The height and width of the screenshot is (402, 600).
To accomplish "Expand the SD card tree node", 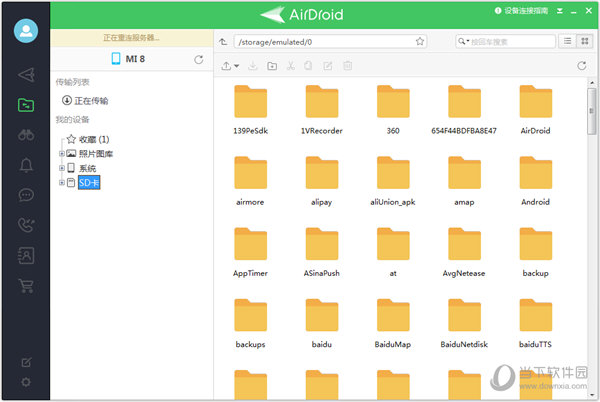I will 61,182.
